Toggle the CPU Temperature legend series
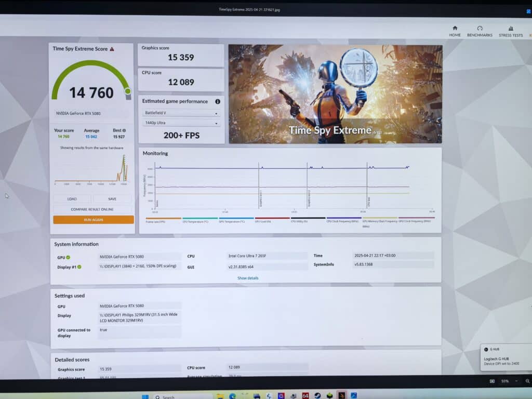The width and height of the screenshot is (532, 399). point(199,220)
